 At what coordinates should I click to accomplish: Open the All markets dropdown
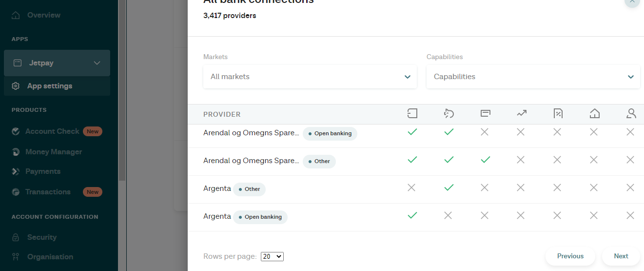tap(310, 77)
